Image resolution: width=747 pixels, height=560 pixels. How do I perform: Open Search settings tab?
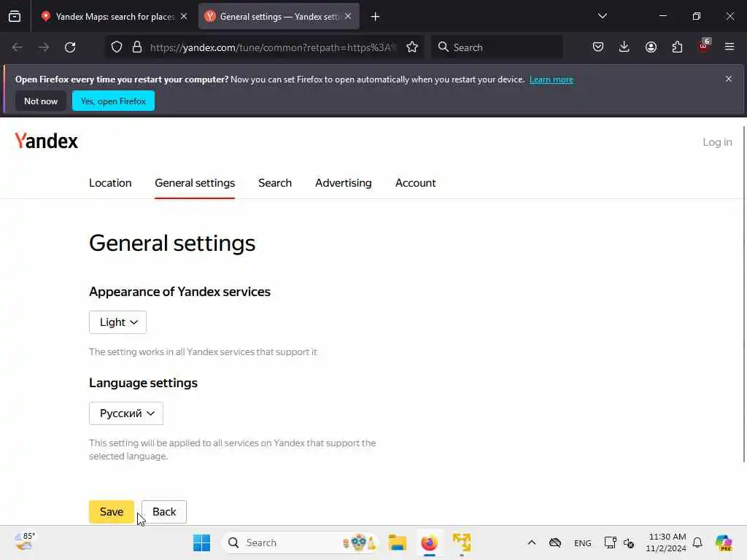pyautogui.click(x=275, y=183)
